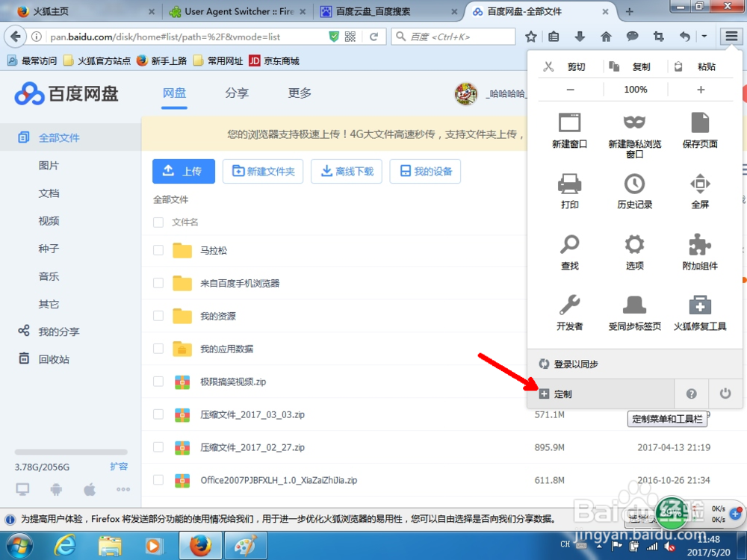This screenshot has height=560, width=747.
Task: Select 极限搞笑视频.zip via its checkbox
Action: click(158, 382)
